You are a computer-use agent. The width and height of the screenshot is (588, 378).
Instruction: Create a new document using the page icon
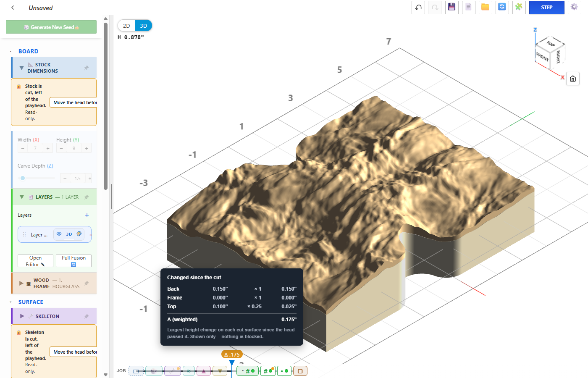[468, 7]
